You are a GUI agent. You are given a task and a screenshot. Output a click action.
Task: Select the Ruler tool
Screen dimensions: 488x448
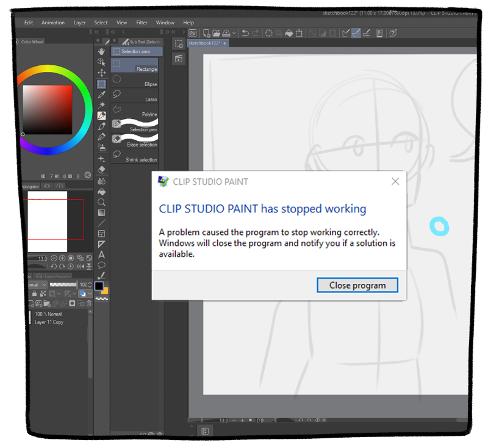[x=101, y=244]
